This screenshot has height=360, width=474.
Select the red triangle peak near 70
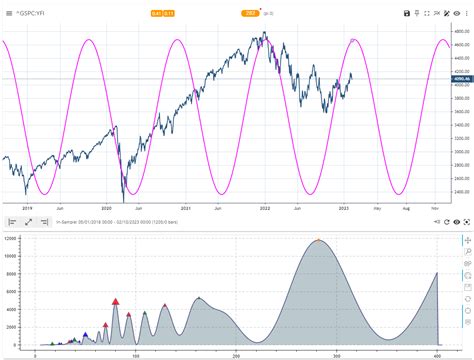click(106, 325)
